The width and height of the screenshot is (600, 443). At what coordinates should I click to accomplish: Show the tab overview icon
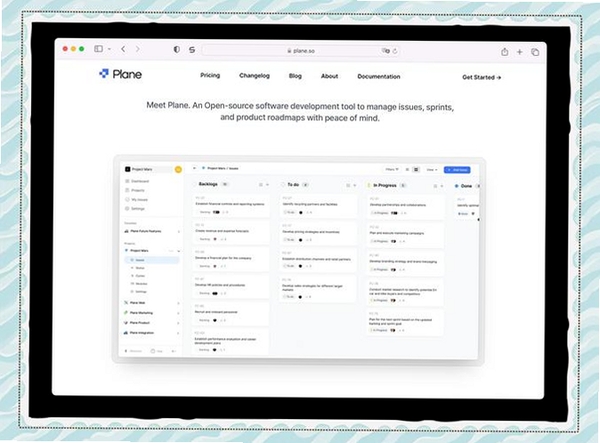(535, 52)
